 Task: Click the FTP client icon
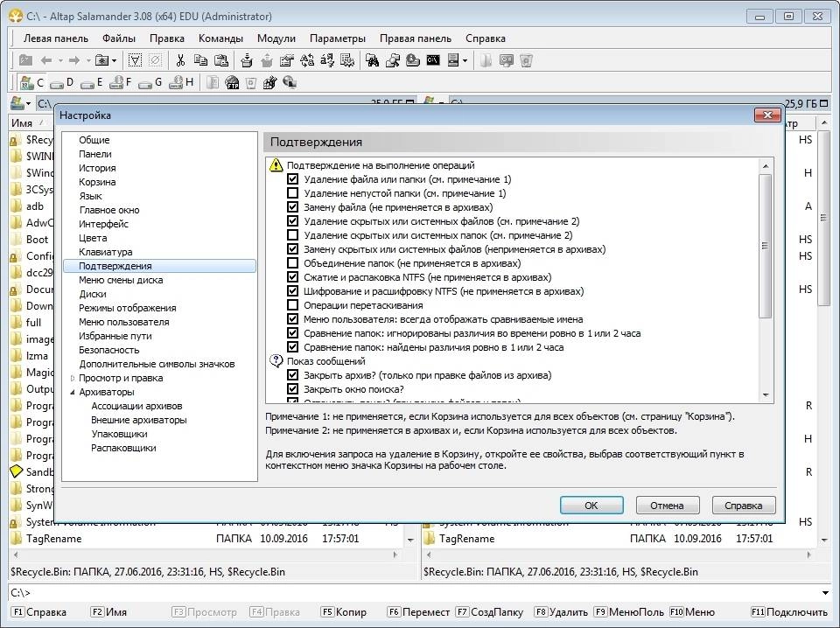[232, 82]
